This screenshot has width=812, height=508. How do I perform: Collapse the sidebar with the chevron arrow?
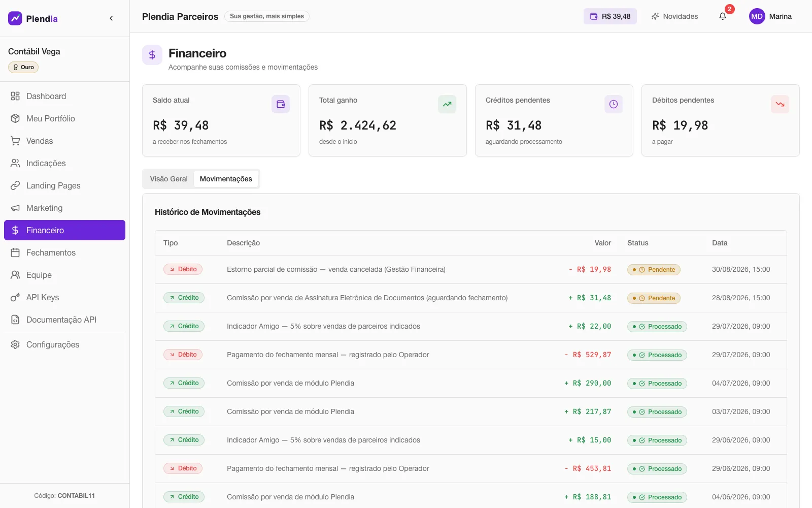coord(111,18)
